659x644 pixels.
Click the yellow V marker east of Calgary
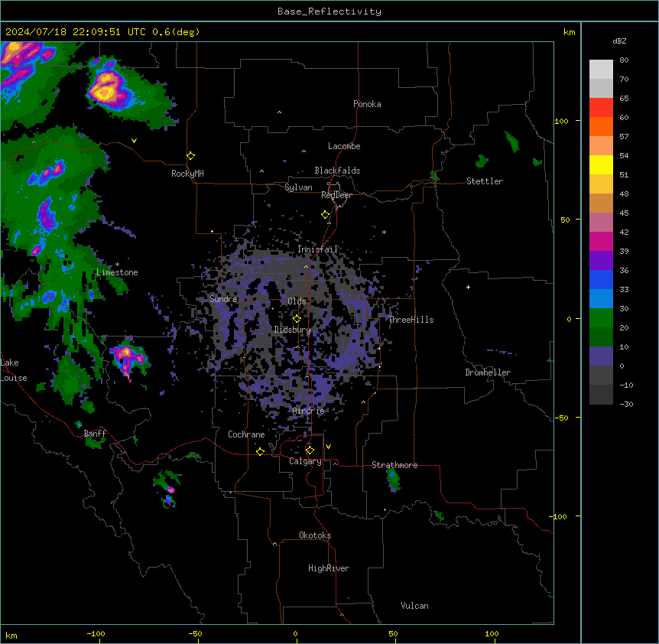tap(328, 447)
